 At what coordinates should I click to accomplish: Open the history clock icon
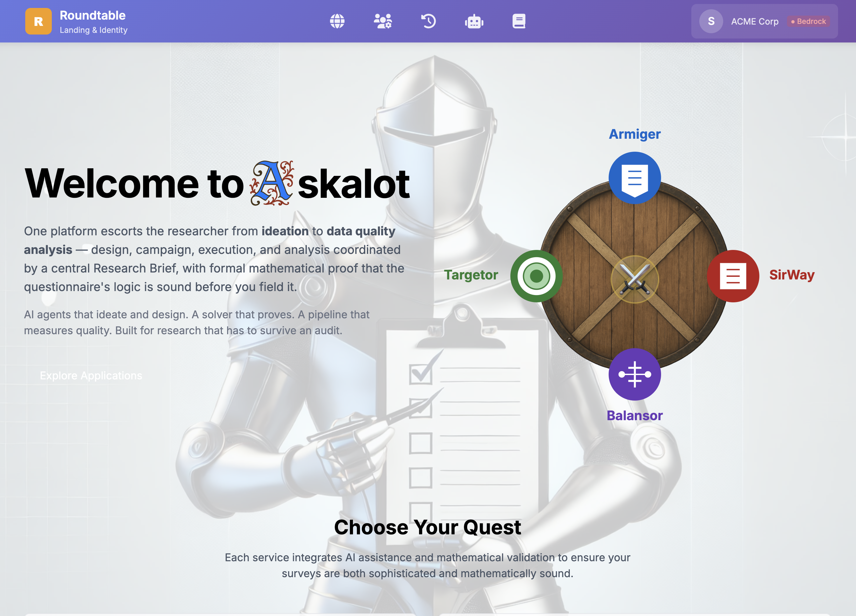pos(428,21)
